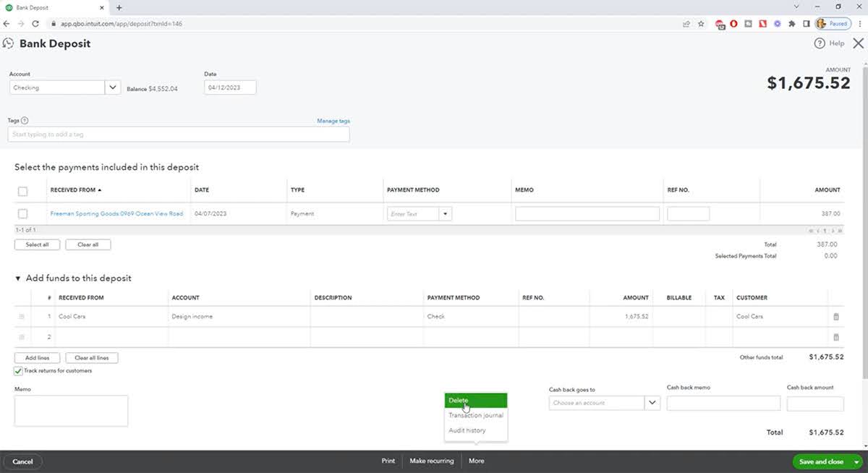Open the red Opera-style extension icon
This screenshot has height=473, width=868.
[734, 23]
